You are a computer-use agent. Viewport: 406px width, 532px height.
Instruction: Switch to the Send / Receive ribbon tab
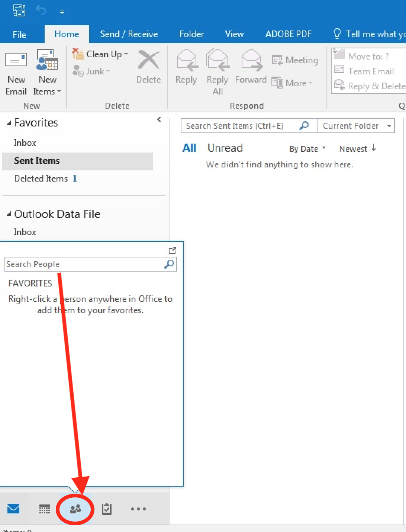(x=129, y=34)
